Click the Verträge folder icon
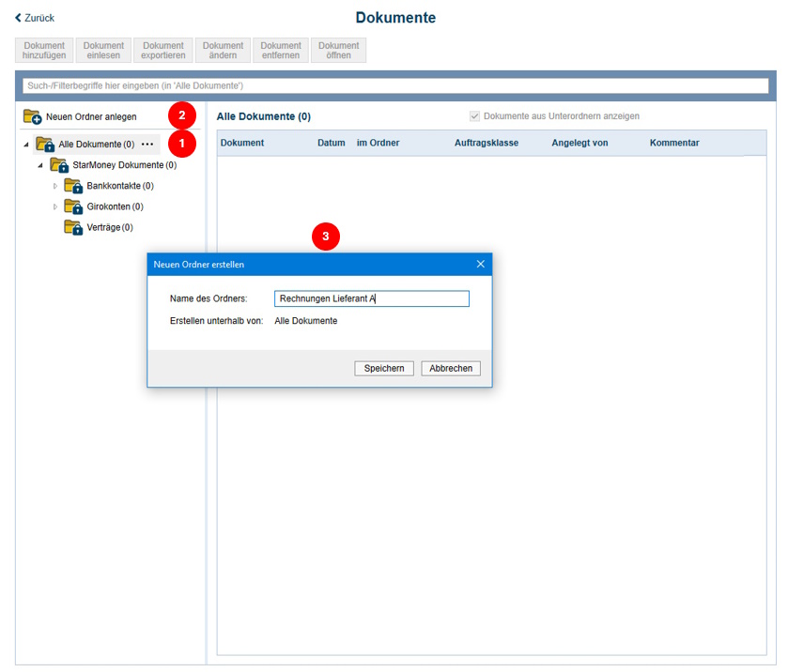 [73, 227]
